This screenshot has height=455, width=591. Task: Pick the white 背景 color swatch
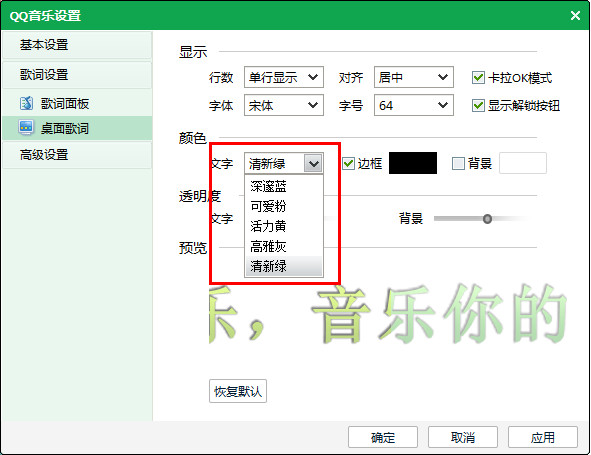coord(523,163)
